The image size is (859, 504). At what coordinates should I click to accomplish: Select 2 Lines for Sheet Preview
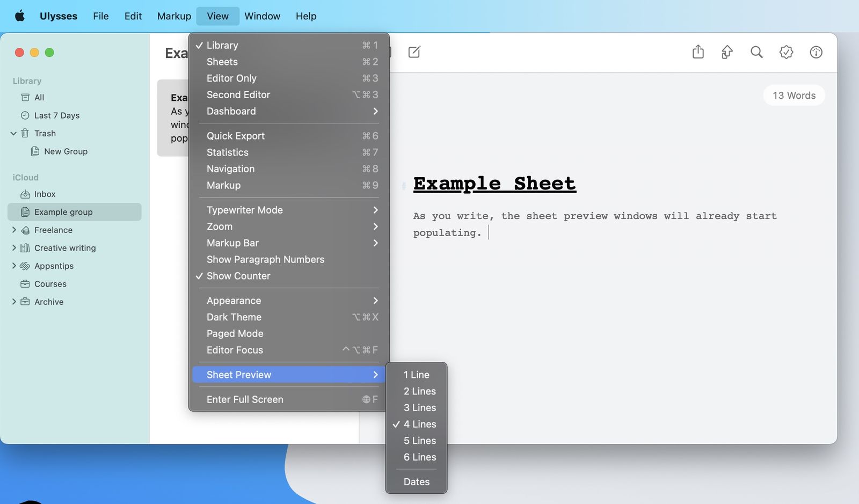(x=419, y=391)
